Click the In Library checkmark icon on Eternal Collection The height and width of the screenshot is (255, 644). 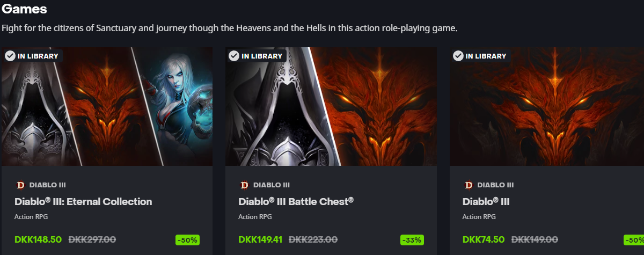(10, 55)
